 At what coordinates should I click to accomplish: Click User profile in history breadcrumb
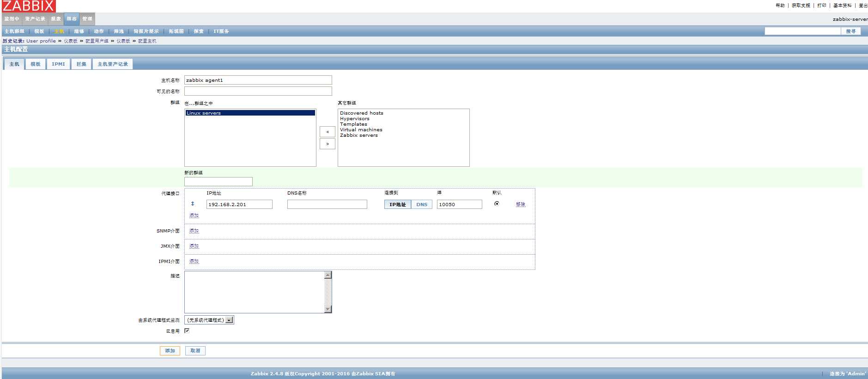click(x=41, y=41)
